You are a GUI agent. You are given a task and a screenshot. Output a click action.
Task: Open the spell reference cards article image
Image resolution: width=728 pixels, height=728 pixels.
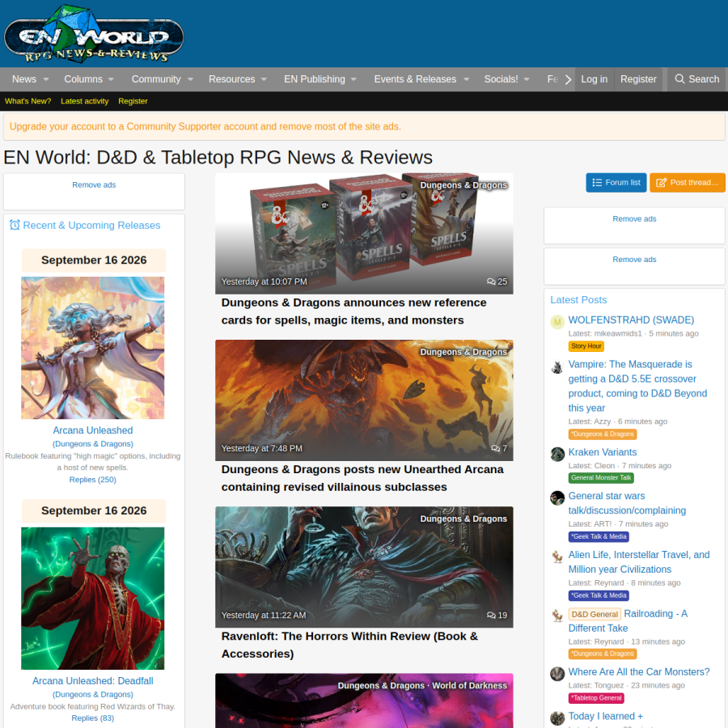[x=364, y=234]
